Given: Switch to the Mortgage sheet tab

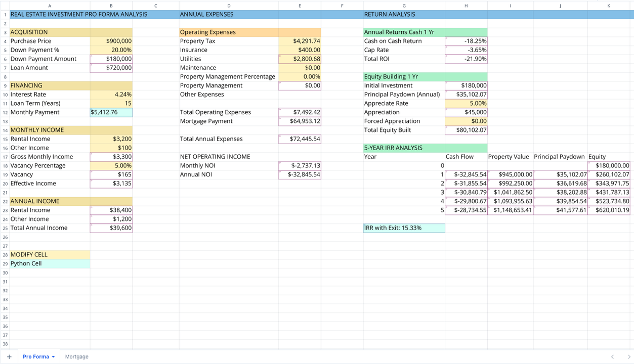Looking at the screenshot, I should [76, 356].
